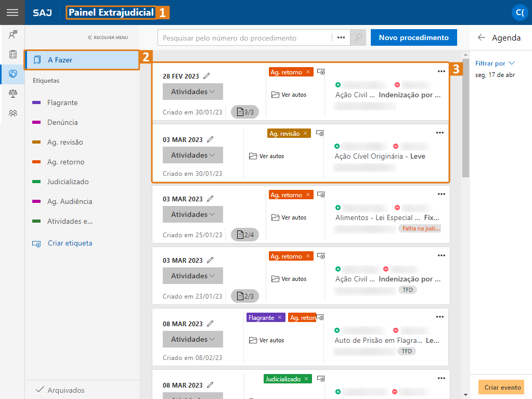Remove the Flagrante label from card
The height and width of the screenshot is (399, 532).
point(280,317)
